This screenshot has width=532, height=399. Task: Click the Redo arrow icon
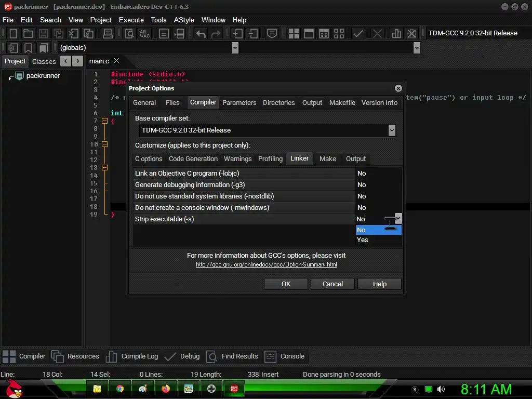point(216,33)
